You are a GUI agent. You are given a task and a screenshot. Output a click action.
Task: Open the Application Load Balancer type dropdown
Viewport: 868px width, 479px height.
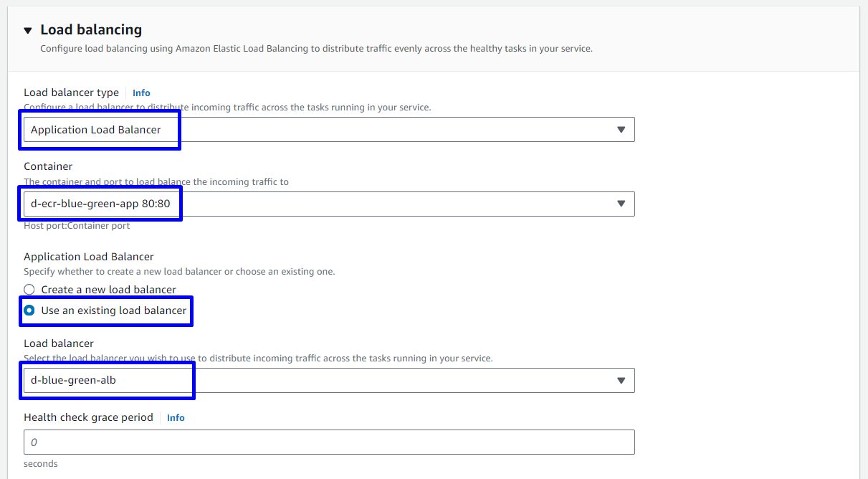coord(323,130)
